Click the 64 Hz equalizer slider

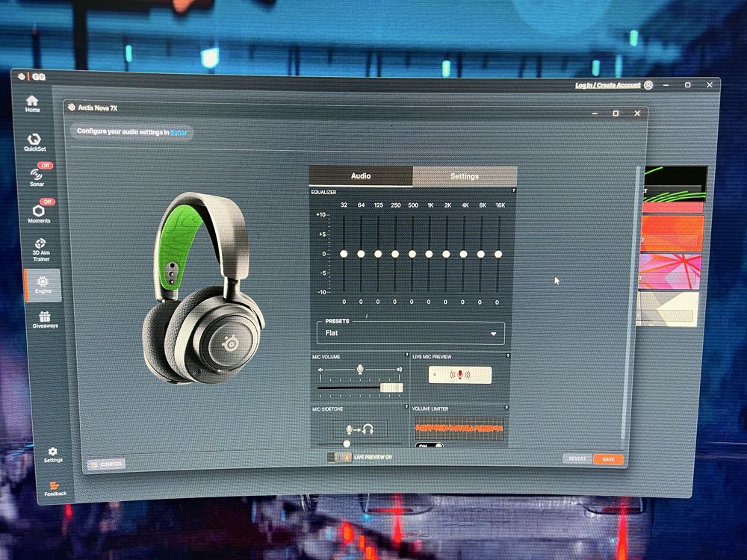point(361,254)
